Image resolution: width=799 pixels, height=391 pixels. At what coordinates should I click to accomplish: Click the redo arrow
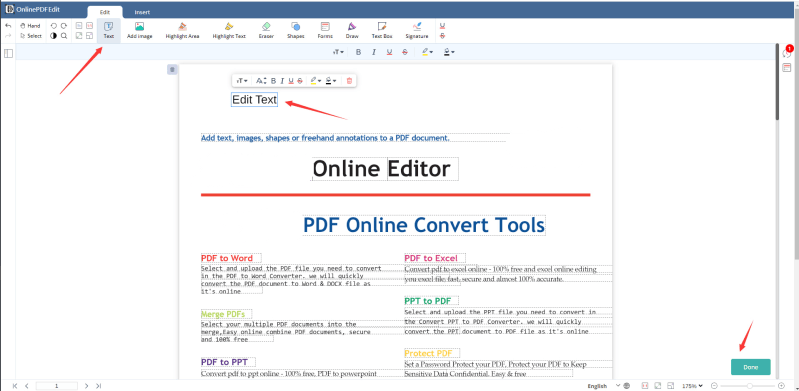pyautogui.click(x=8, y=36)
